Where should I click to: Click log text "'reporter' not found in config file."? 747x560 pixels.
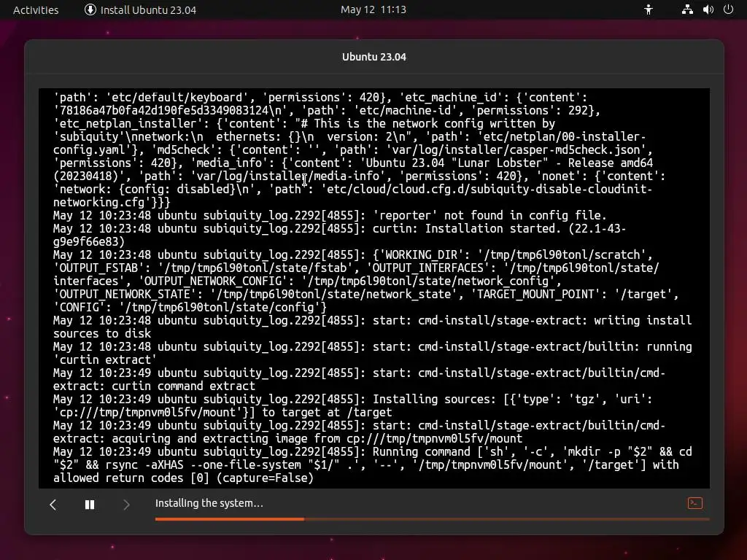[489, 215]
